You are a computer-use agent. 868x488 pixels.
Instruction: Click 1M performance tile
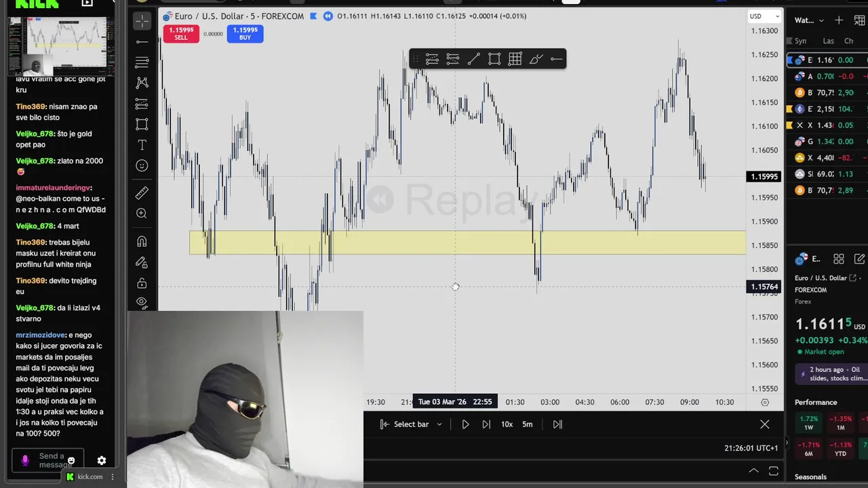point(841,423)
